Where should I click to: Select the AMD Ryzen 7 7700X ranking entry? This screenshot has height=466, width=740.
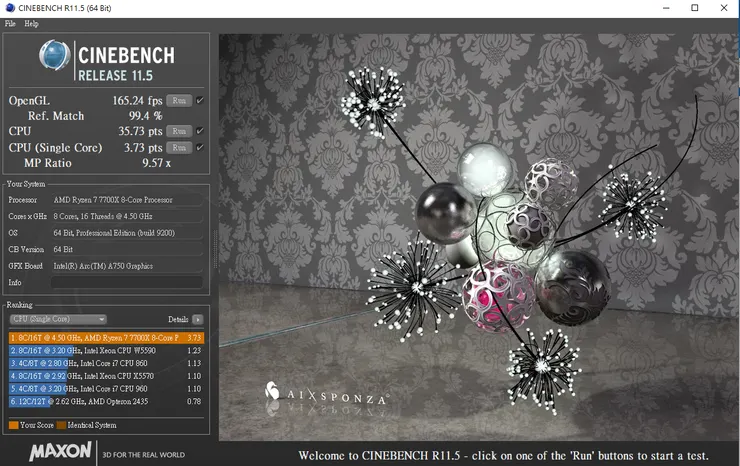pyautogui.click(x=106, y=338)
